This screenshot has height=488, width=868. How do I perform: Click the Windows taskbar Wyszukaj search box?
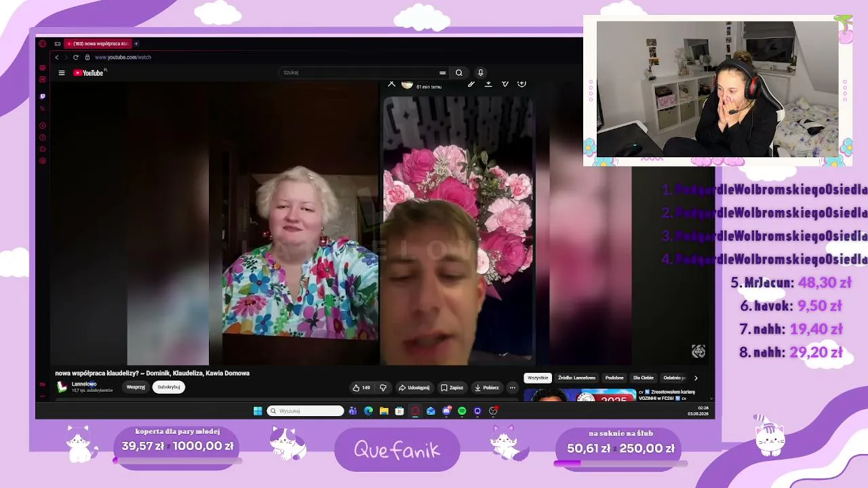(305, 411)
